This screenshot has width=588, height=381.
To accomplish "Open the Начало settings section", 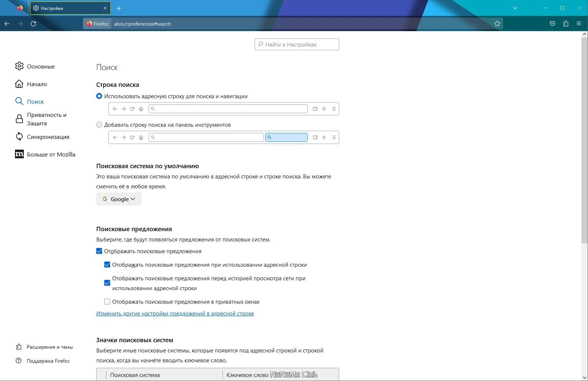I will click(37, 84).
